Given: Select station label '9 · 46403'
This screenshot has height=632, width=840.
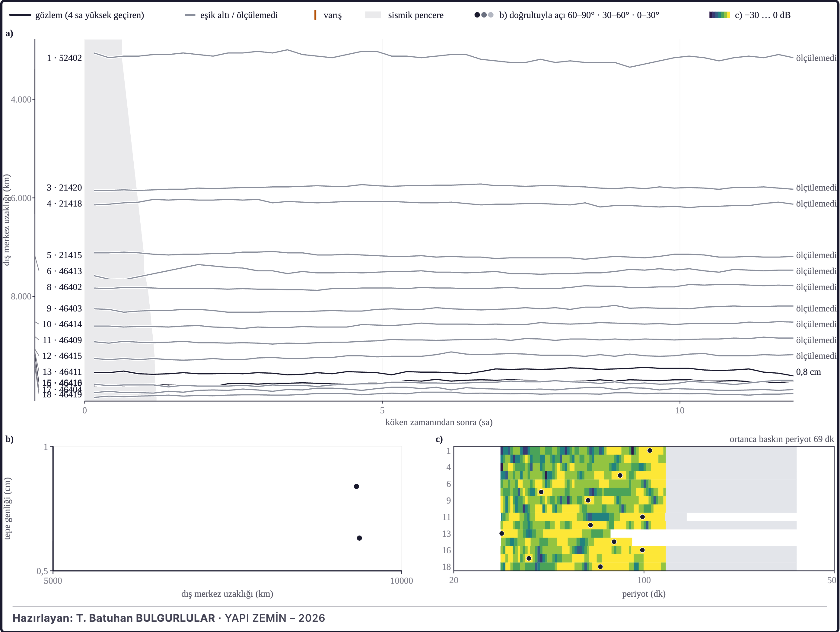Looking at the screenshot, I should click(64, 308).
